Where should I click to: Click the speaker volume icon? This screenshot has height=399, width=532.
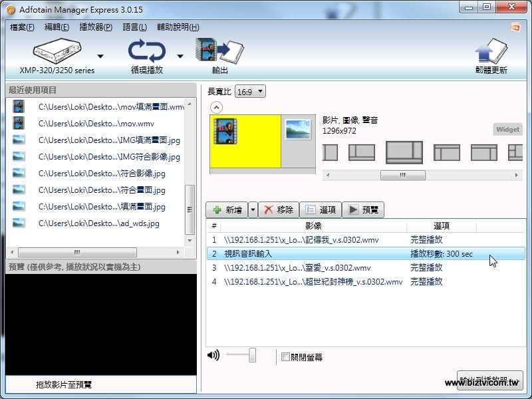click(213, 355)
